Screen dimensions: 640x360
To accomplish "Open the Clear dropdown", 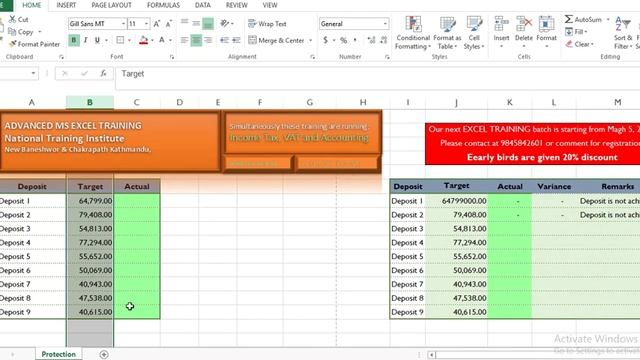I will 580,44.
